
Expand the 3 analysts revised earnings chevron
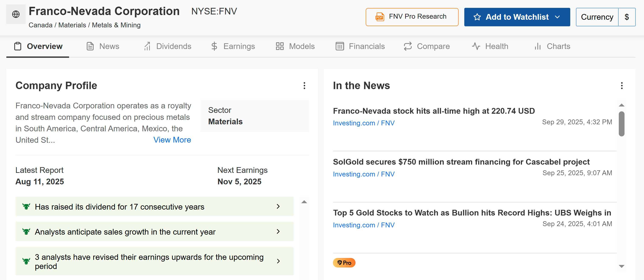point(278,261)
